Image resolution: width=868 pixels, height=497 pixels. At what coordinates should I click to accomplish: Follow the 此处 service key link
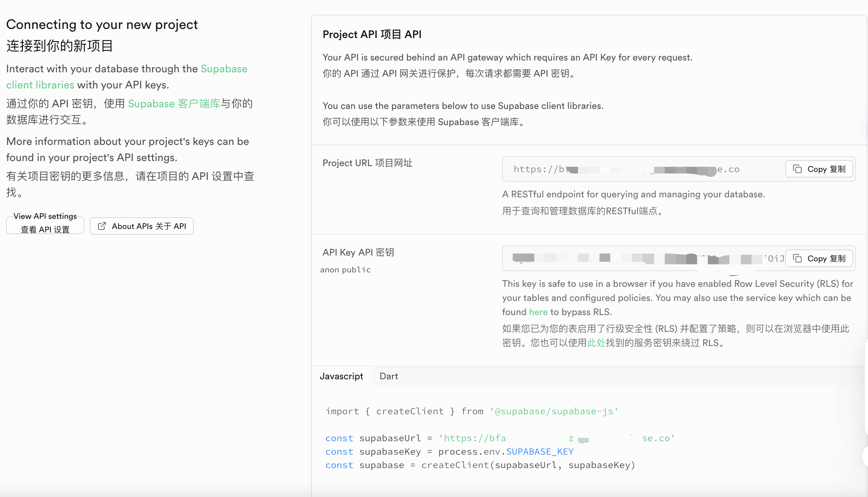click(x=596, y=343)
